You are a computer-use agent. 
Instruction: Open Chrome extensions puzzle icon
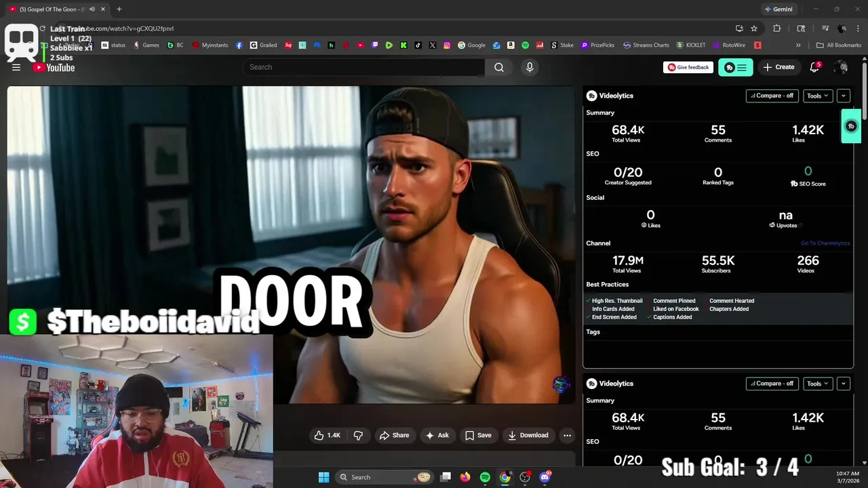[777, 28]
